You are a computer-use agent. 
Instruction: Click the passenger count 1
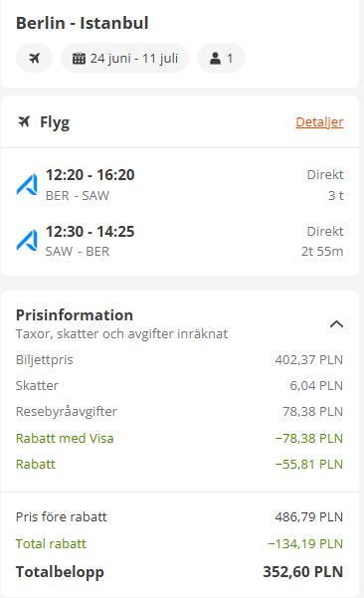[230, 59]
